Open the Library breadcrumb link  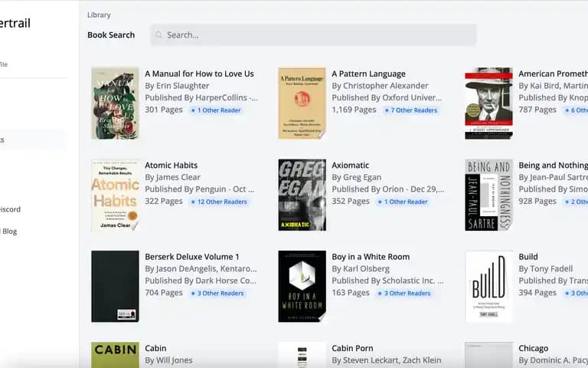pos(99,15)
